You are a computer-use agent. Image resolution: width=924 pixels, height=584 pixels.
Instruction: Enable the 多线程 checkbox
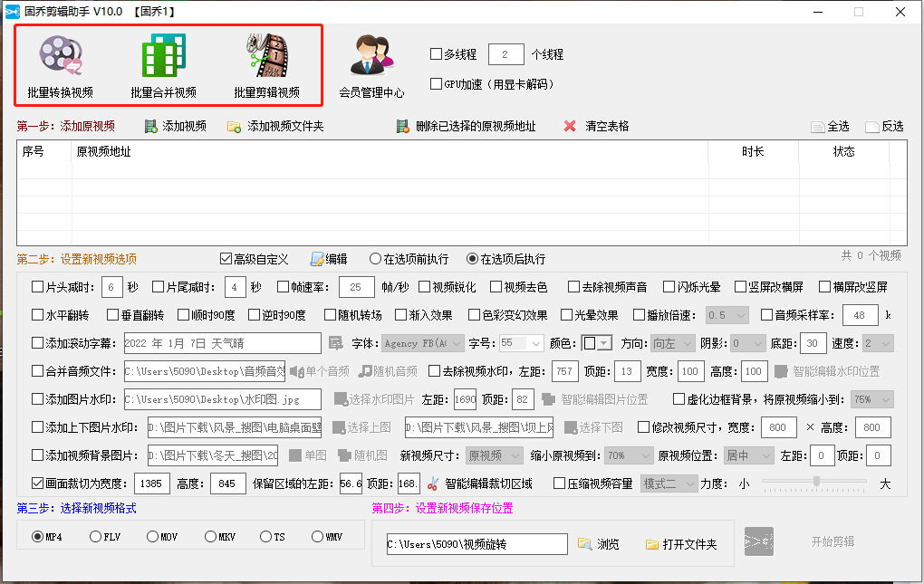pyautogui.click(x=436, y=54)
